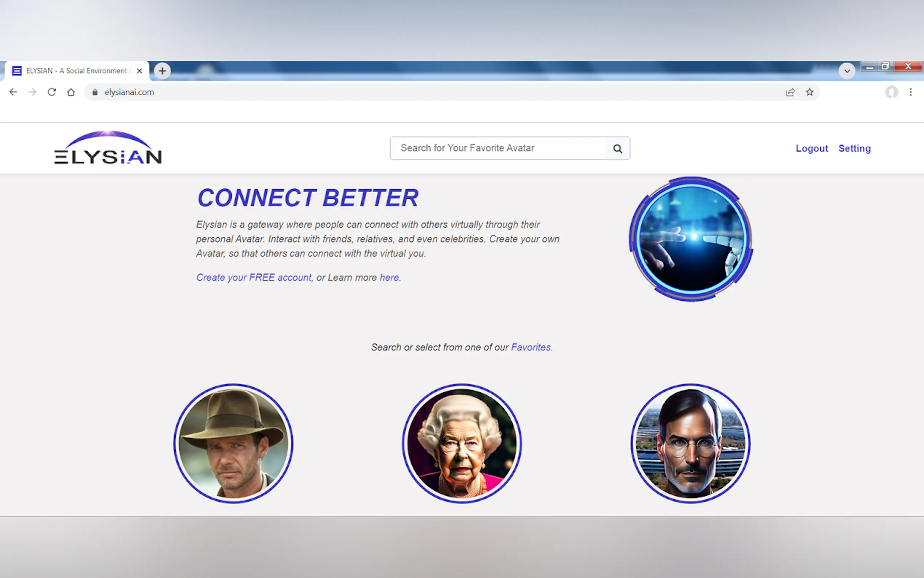Viewport: 924px width, 578px height.
Task: Click the share page icon
Action: coord(790,92)
